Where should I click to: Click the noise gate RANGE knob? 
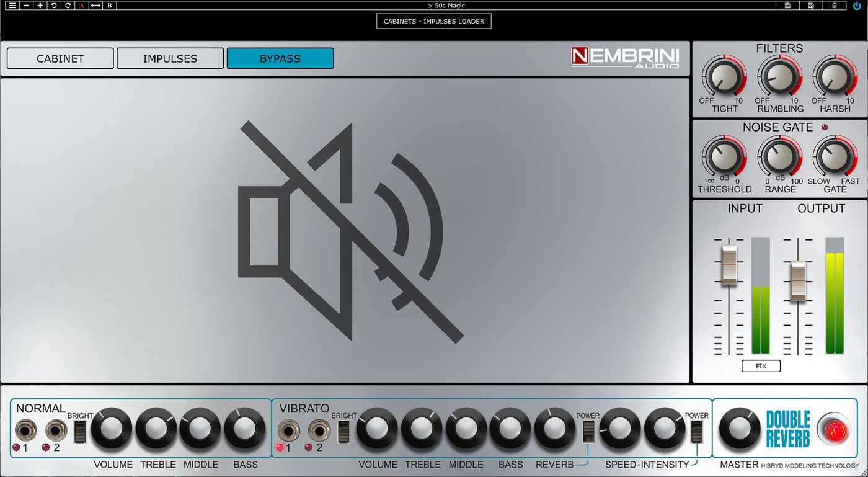[x=780, y=158]
